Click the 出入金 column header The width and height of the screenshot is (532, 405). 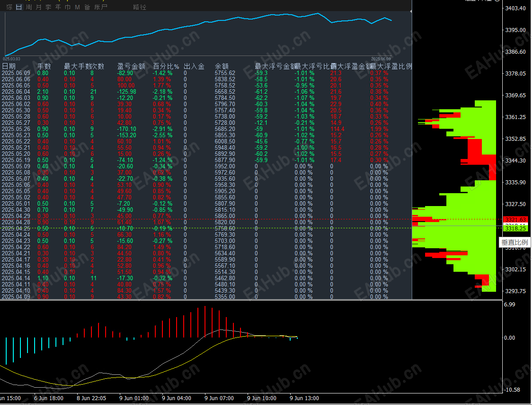click(194, 66)
